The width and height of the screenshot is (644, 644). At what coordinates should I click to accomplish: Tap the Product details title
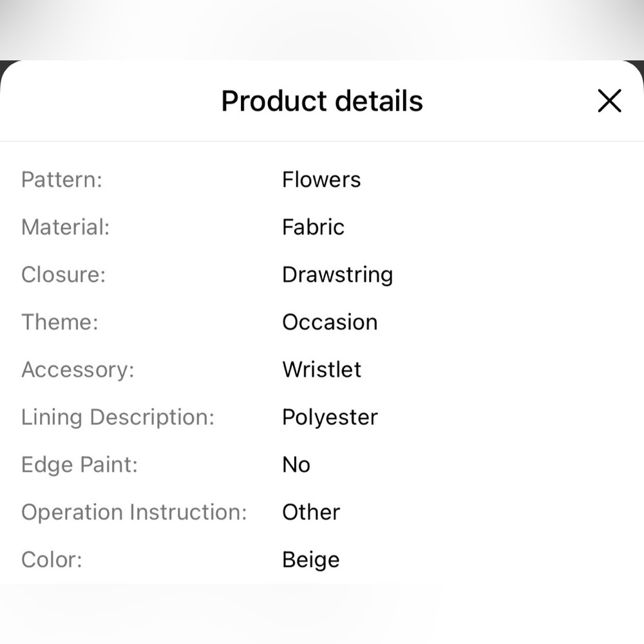[x=322, y=101]
